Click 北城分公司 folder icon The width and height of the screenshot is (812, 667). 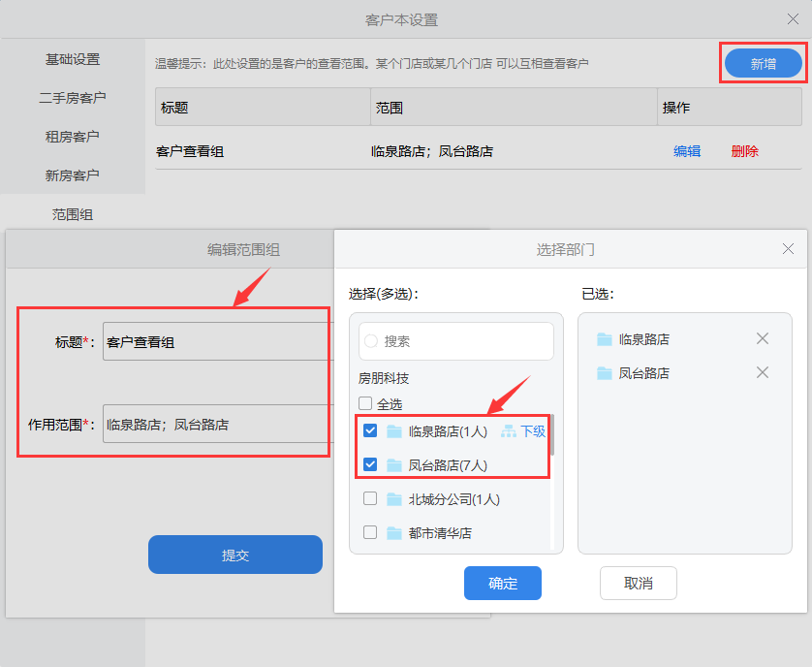[x=394, y=499]
